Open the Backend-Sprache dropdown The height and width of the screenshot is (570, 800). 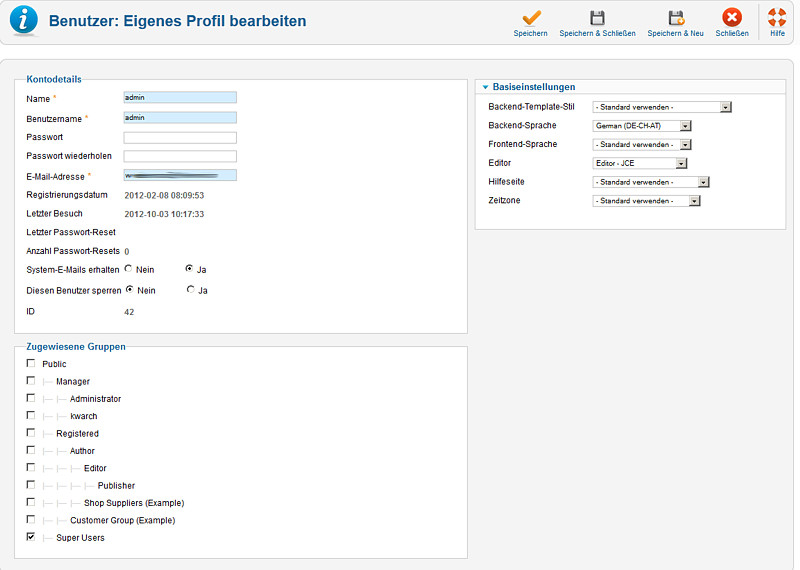click(x=642, y=126)
